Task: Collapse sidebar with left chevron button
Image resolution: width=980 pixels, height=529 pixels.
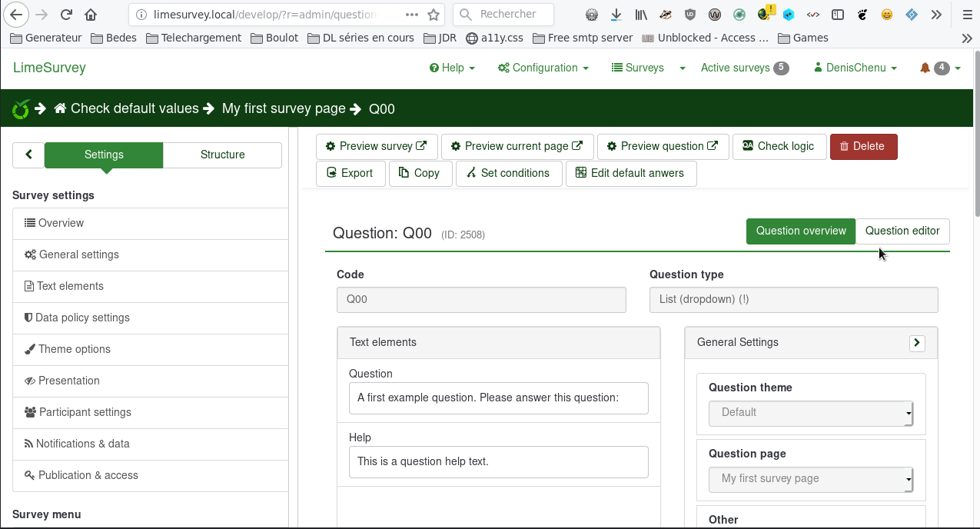Action: click(28, 155)
